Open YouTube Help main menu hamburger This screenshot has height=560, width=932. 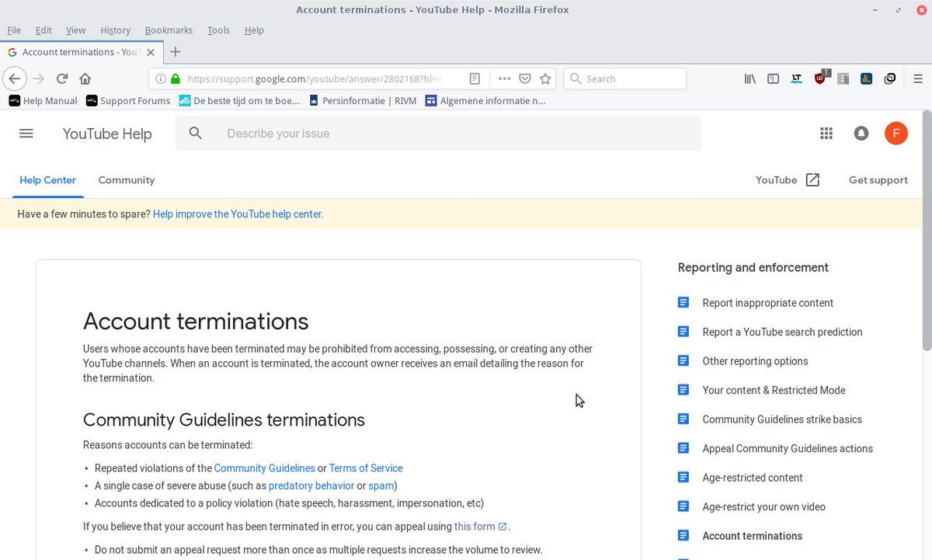click(26, 134)
